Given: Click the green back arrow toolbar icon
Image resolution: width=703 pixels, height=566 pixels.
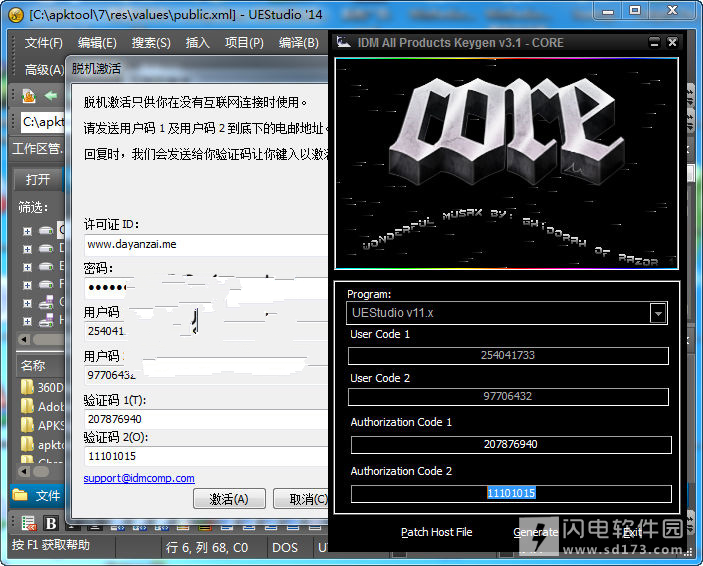Looking at the screenshot, I should [x=51, y=95].
